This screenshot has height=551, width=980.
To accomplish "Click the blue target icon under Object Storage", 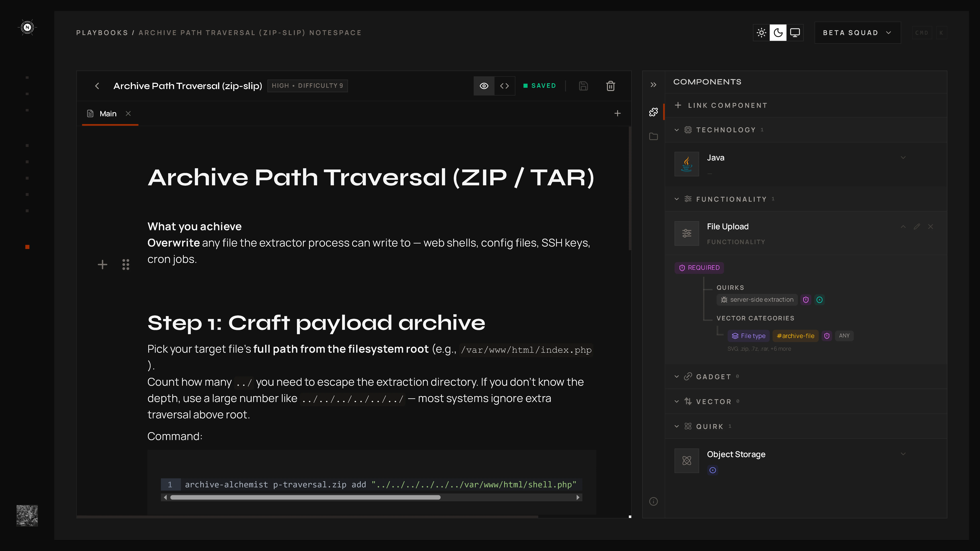I will click(713, 470).
